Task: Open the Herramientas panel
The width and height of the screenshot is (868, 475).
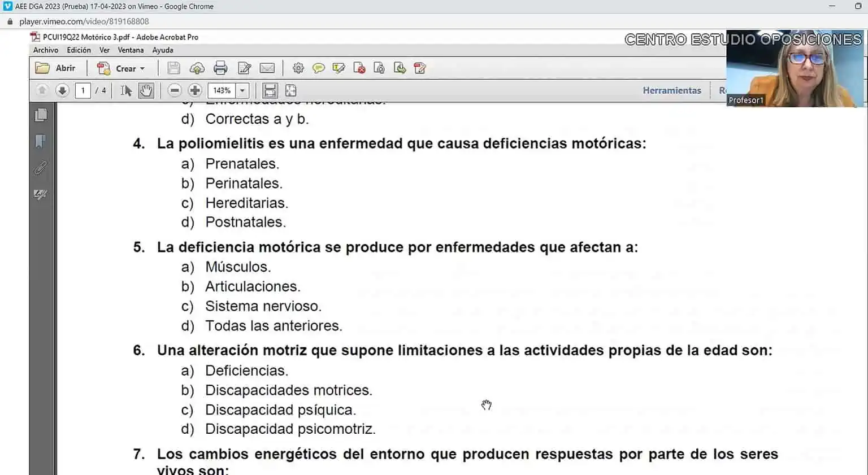Action: [672, 90]
